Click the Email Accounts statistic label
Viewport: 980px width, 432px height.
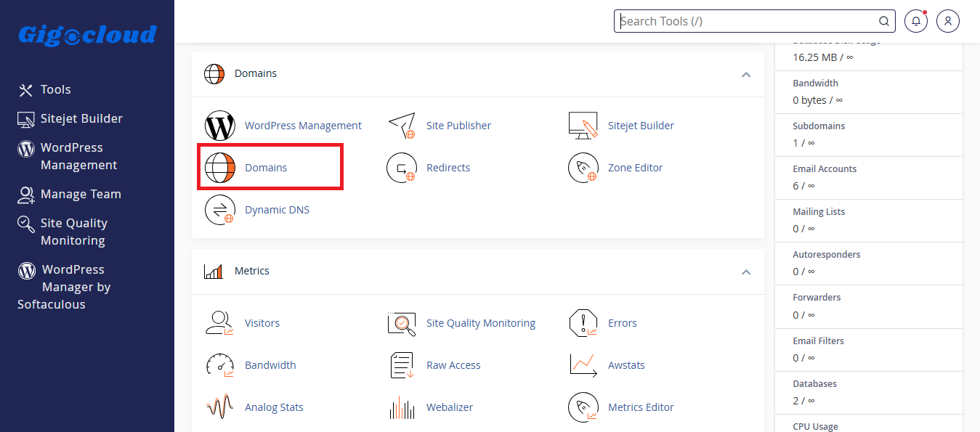tap(825, 169)
